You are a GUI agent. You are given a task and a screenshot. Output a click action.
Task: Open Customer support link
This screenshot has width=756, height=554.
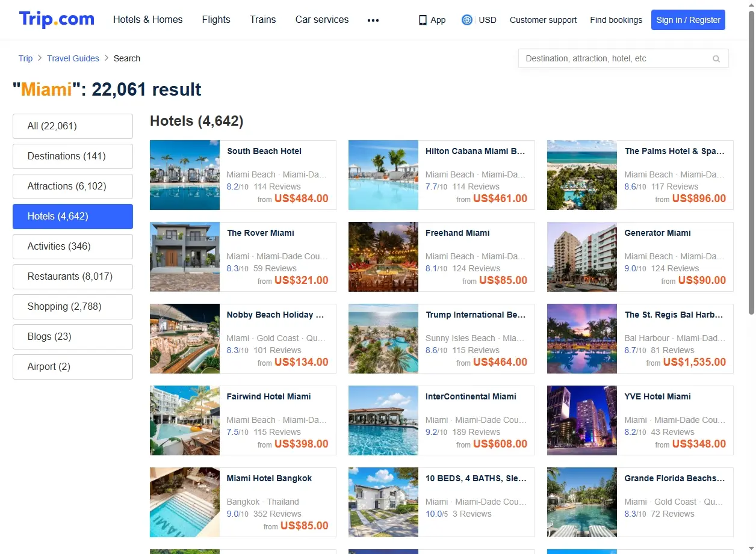click(544, 20)
